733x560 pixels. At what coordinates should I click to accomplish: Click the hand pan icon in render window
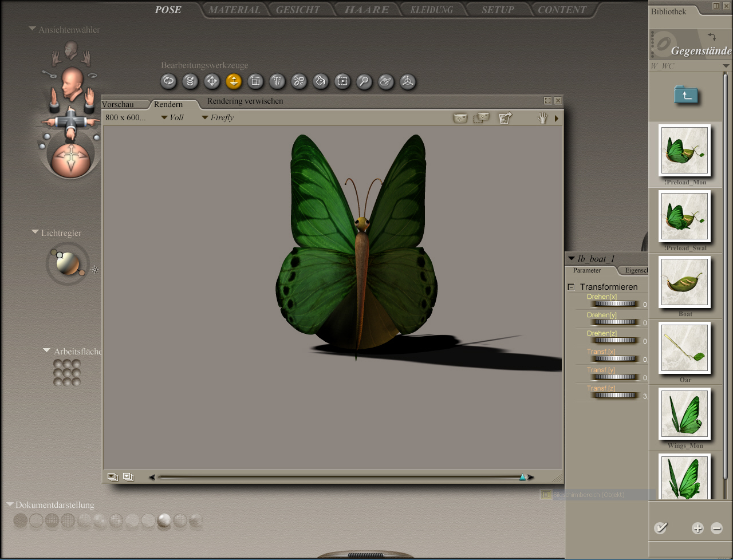(x=542, y=118)
